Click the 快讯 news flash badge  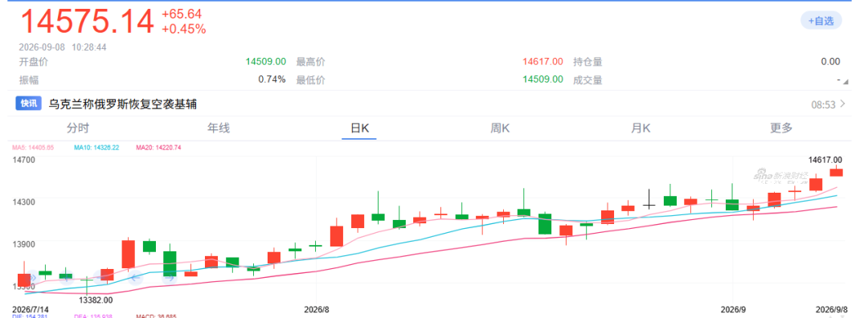tap(29, 104)
